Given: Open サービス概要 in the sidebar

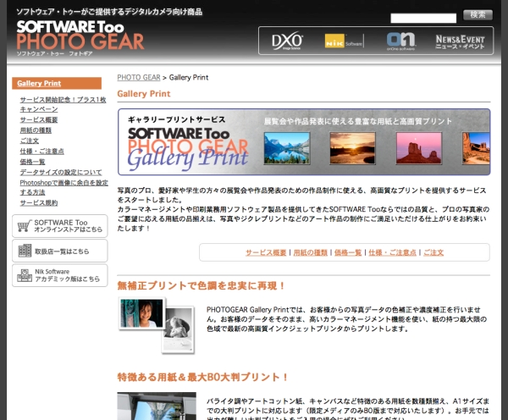Looking at the screenshot, I should (39, 120).
